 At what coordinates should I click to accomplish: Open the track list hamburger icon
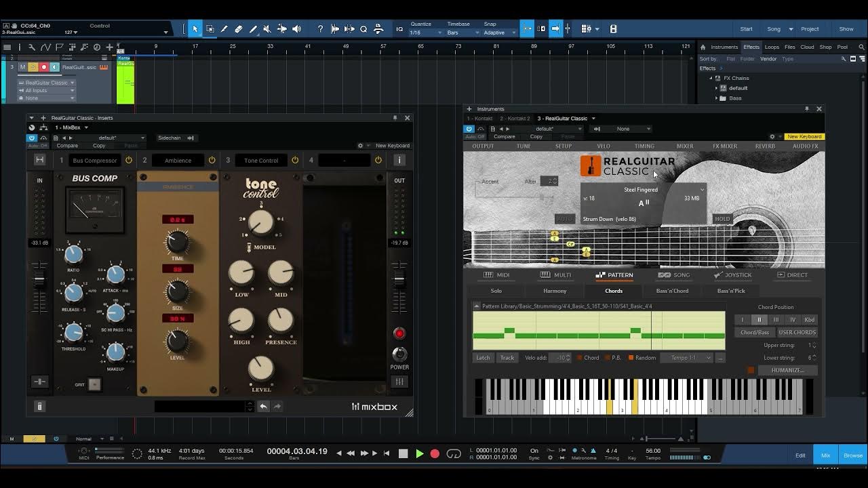7,47
